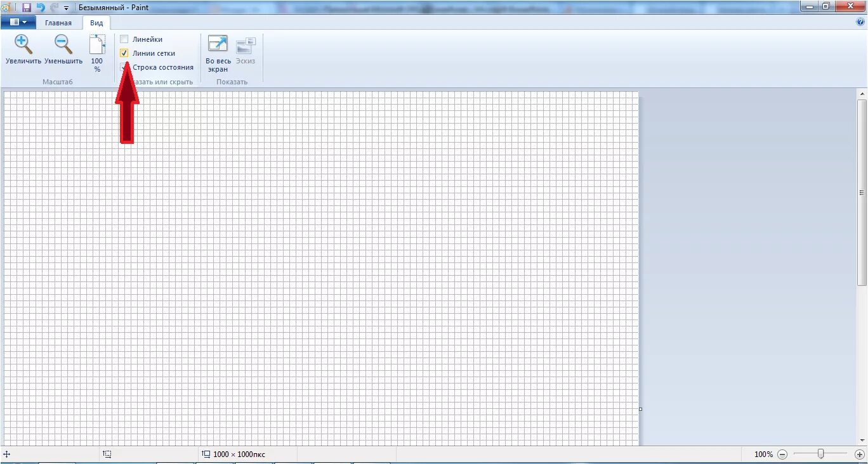Open the Paint help question mark
Screen dimensions: 868x464
pos(860,22)
